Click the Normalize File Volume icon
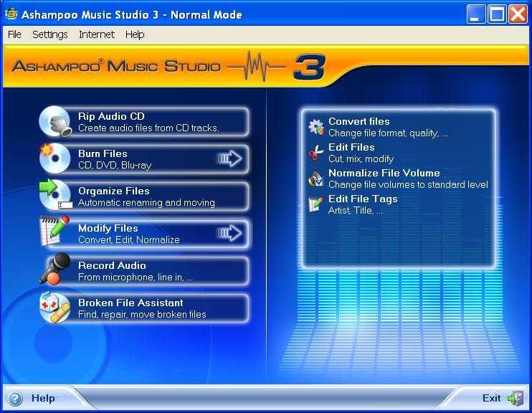The image size is (532, 413). pos(315,179)
